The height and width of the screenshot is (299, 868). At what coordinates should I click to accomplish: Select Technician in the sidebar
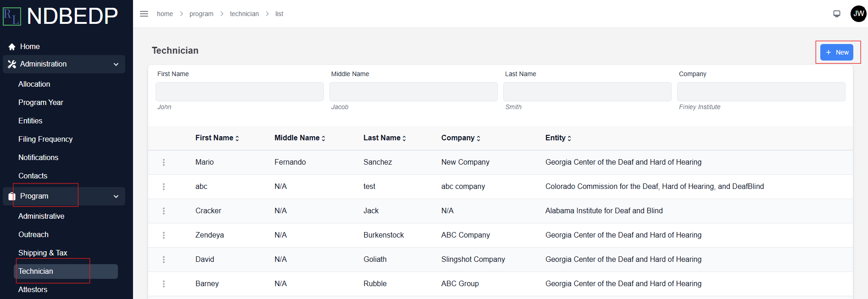point(66,271)
